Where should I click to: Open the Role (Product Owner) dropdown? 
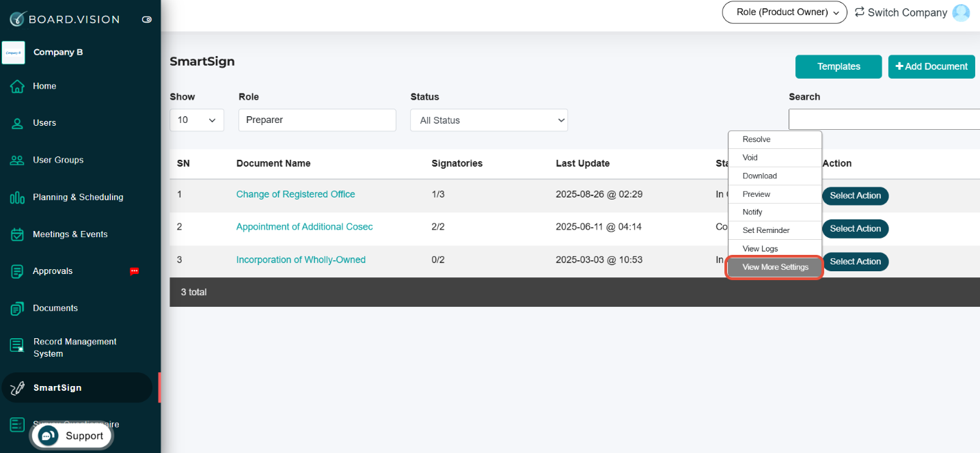coord(785,12)
